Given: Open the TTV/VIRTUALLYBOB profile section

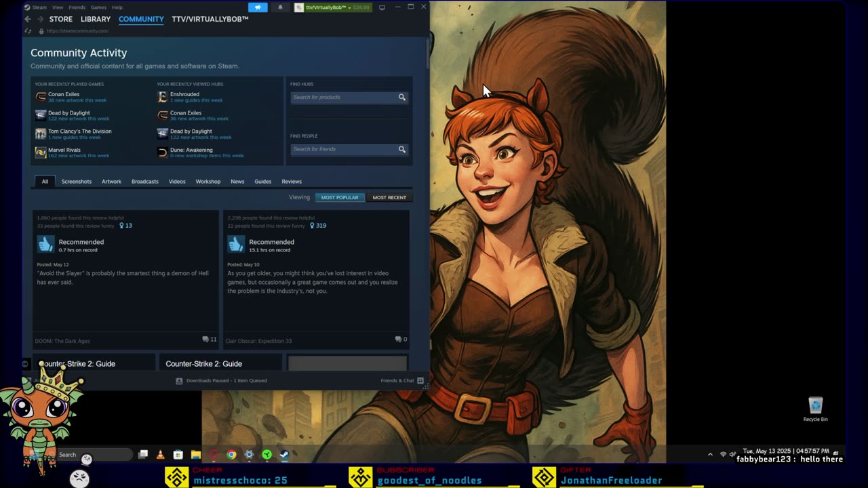Looking at the screenshot, I should [x=210, y=19].
